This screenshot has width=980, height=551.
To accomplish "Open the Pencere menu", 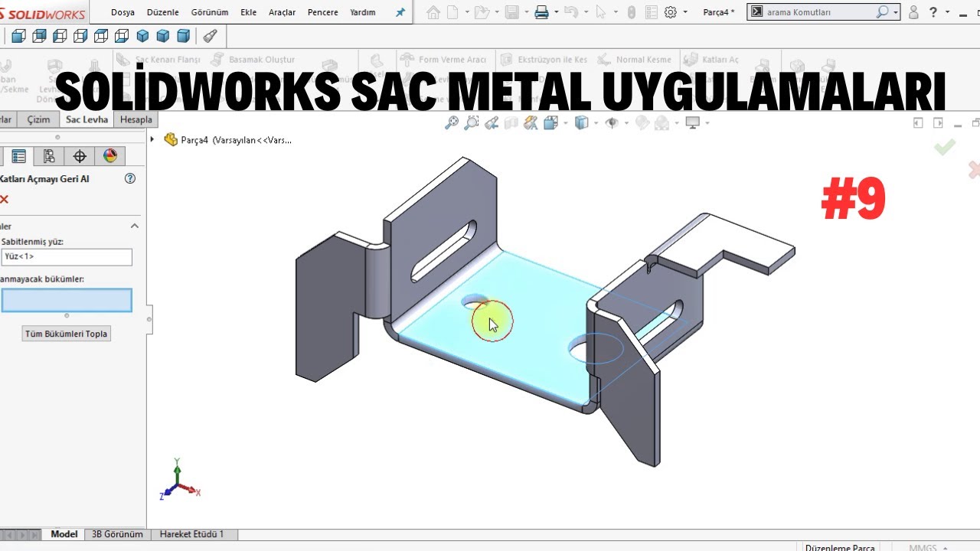I will 322,12.
